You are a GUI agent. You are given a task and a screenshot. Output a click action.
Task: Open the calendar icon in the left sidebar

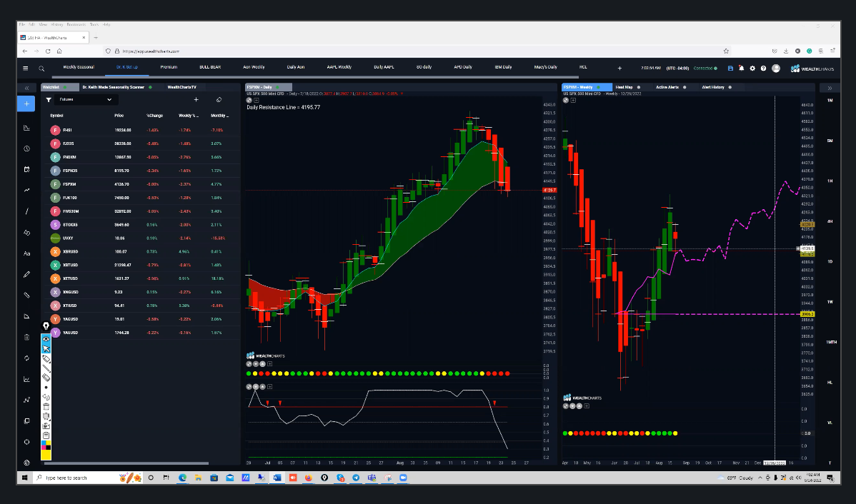tap(26, 170)
